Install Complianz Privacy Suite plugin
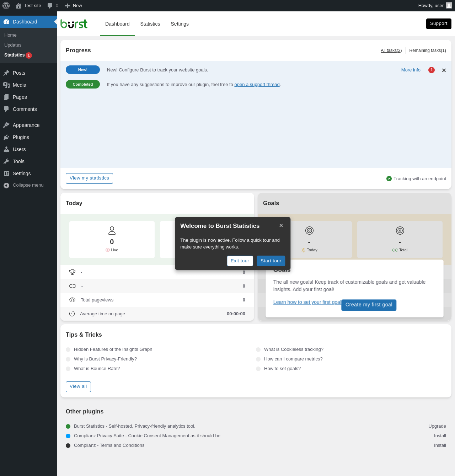The height and width of the screenshot is (476, 455). [x=440, y=436]
